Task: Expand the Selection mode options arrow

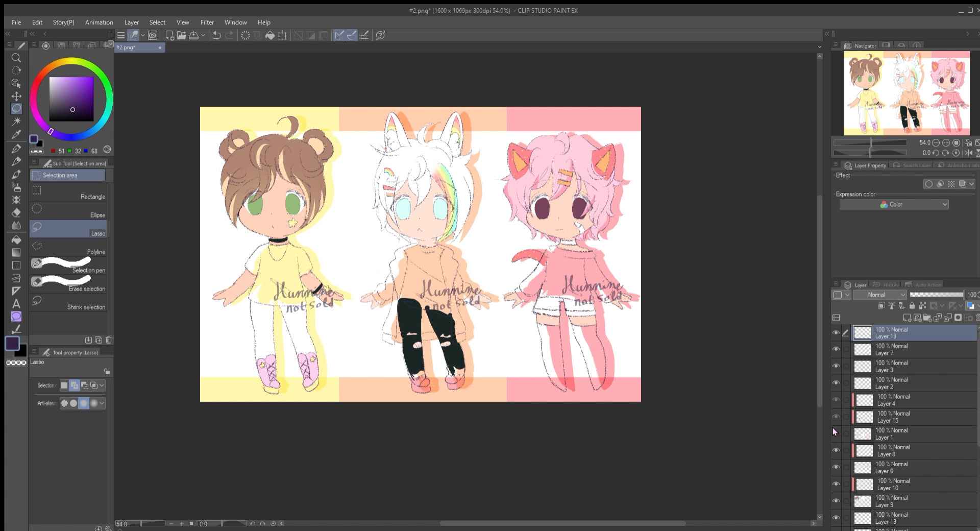Action: pos(102,385)
